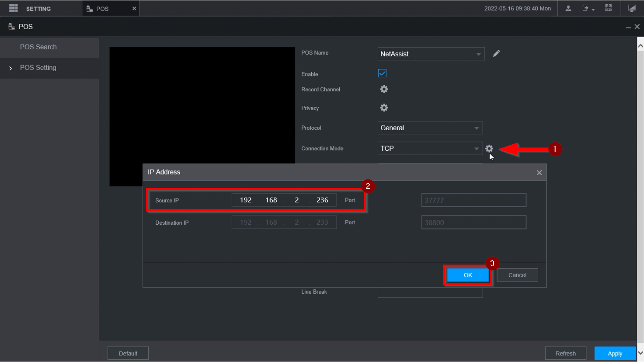This screenshot has height=362, width=644.
Task: Open Record Channel gear settings
Action: pos(384,89)
